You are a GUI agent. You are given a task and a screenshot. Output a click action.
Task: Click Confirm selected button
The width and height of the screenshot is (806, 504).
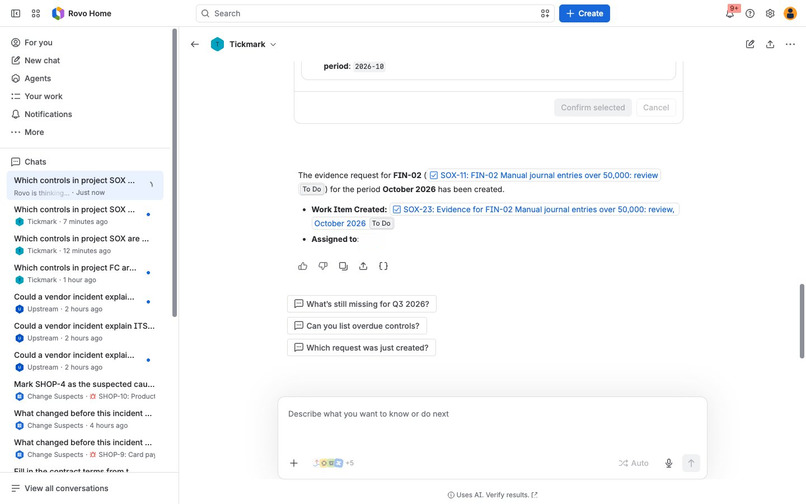click(593, 107)
